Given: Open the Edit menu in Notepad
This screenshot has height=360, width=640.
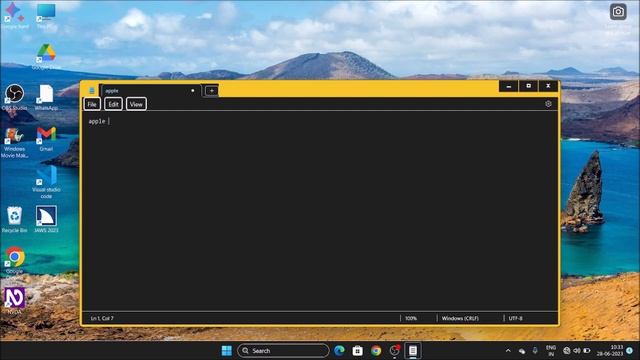Looking at the screenshot, I should 113,104.
